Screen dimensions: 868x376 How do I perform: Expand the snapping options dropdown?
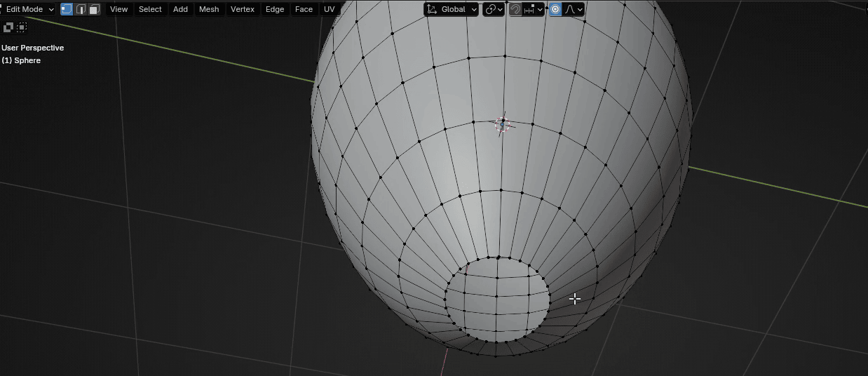[x=534, y=9]
